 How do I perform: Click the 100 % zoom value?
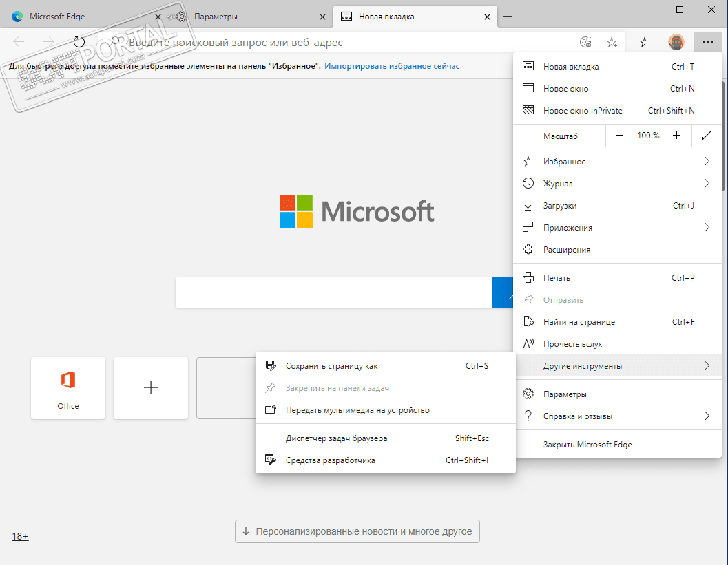[x=648, y=136]
